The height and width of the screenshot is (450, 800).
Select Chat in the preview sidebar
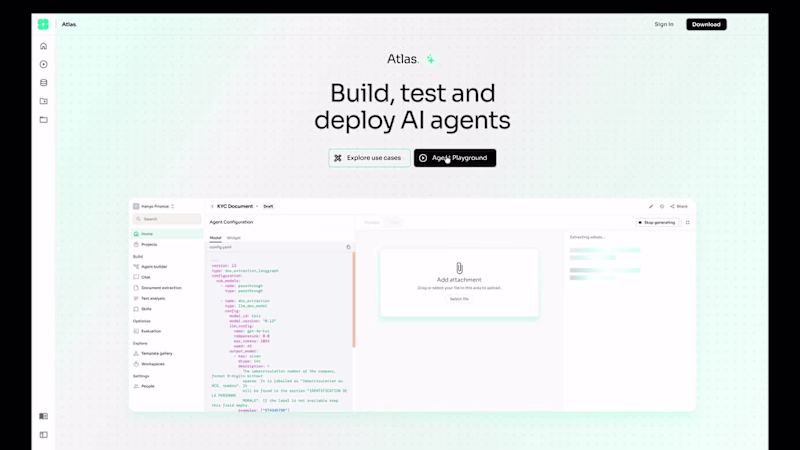(145, 277)
